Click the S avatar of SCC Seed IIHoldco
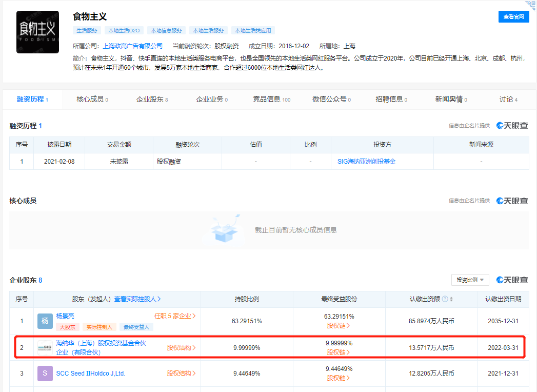 [x=45, y=374]
